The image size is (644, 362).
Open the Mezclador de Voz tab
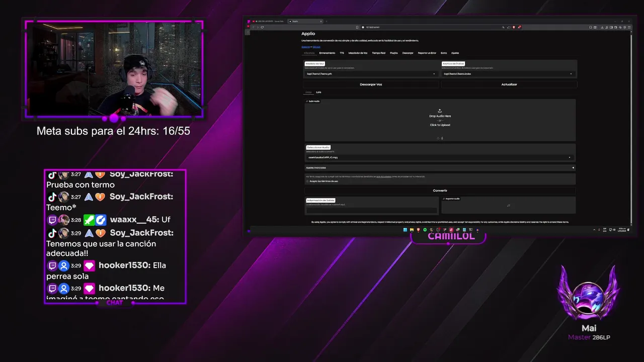pyautogui.click(x=358, y=53)
